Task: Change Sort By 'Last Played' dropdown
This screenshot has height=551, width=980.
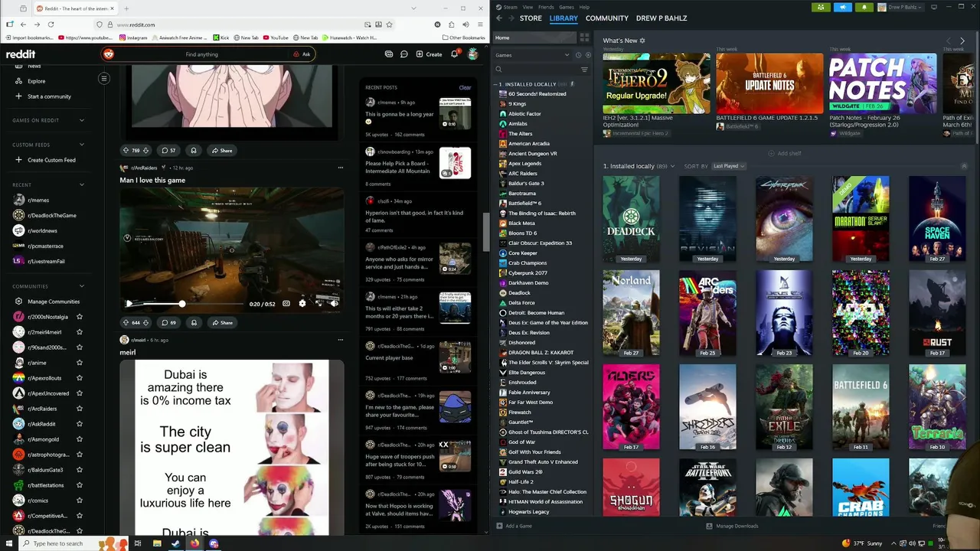Action: click(x=729, y=166)
